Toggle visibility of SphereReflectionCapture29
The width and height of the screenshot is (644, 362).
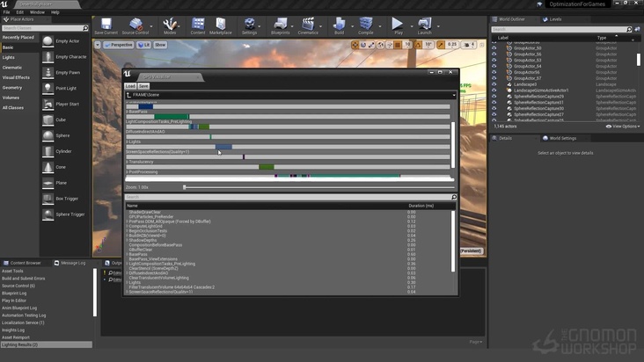pos(494,97)
